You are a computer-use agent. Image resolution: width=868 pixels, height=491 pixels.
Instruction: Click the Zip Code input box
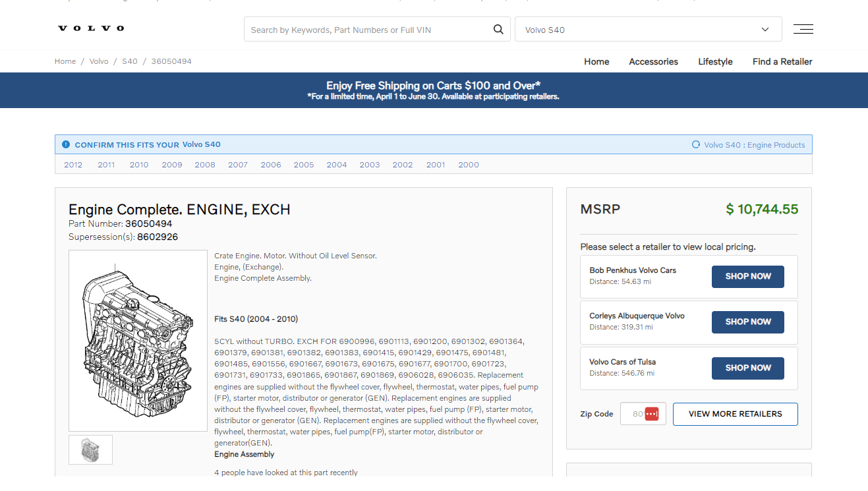pos(643,414)
